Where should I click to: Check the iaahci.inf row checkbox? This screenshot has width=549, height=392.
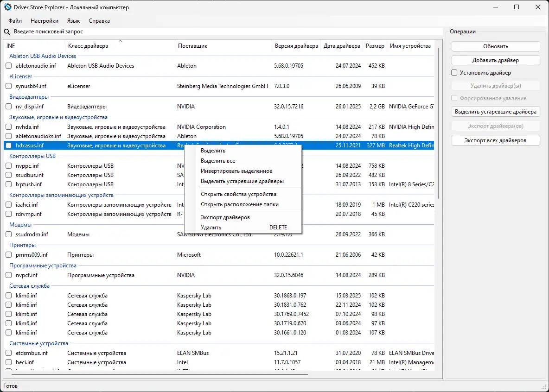tap(9, 204)
